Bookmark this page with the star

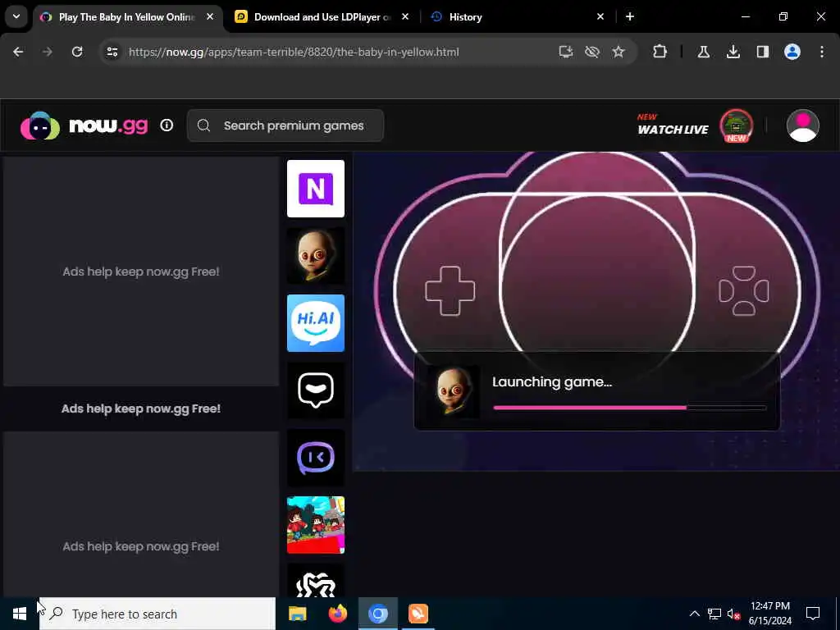pos(619,52)
